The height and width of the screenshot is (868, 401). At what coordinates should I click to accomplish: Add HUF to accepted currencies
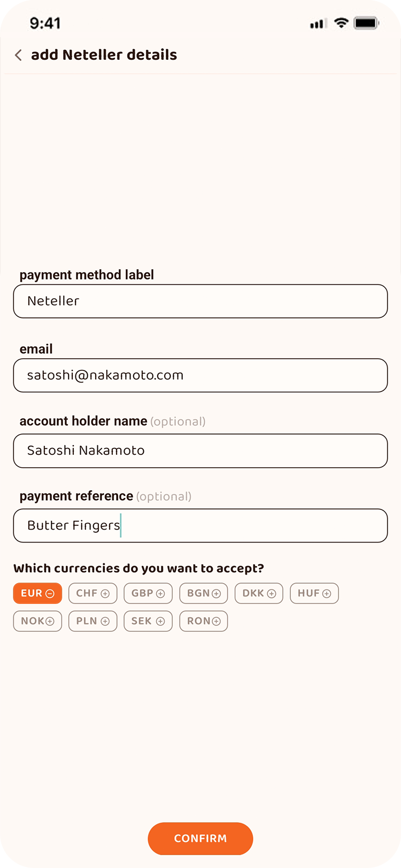(x=314, y=593)
